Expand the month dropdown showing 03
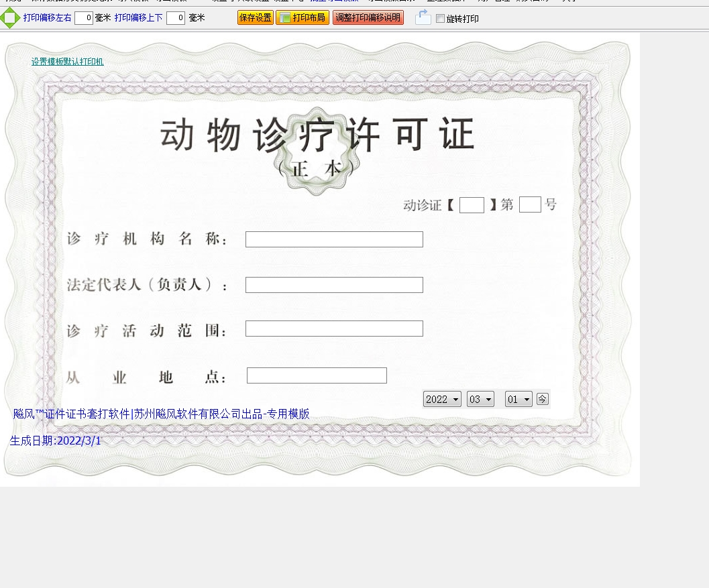Screen dimensions: 709x588 (480, 400)
